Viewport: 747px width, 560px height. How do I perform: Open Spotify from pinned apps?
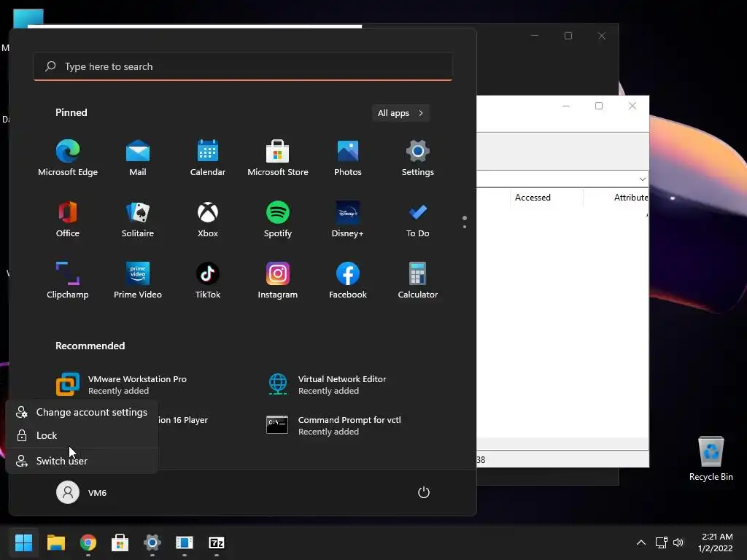coord(278,220)
